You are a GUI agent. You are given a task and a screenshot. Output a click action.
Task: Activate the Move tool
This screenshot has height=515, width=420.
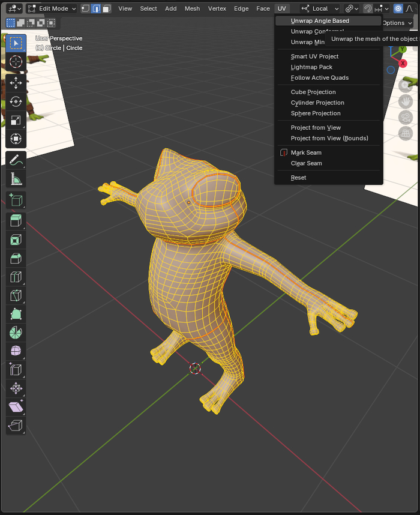pyautogui.click(x=16, y=82)
